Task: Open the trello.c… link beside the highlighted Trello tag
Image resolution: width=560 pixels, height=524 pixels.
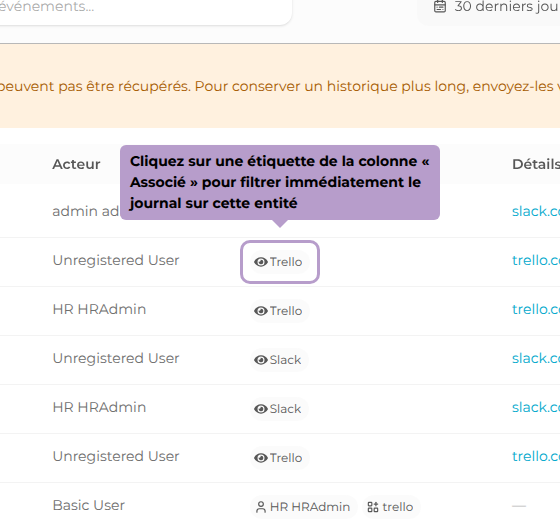Action: (536, 260)
